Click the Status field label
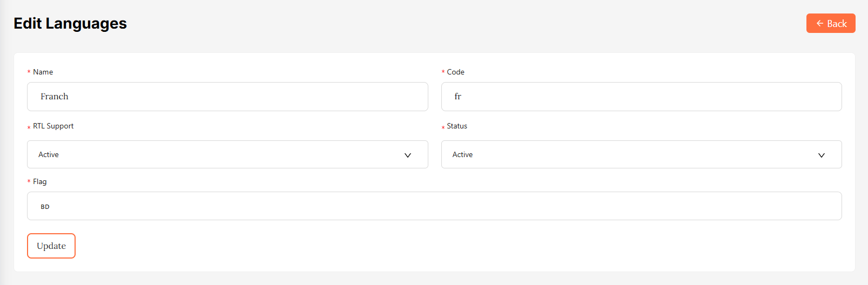The image size is (868, 285). (x=457, y=126)
